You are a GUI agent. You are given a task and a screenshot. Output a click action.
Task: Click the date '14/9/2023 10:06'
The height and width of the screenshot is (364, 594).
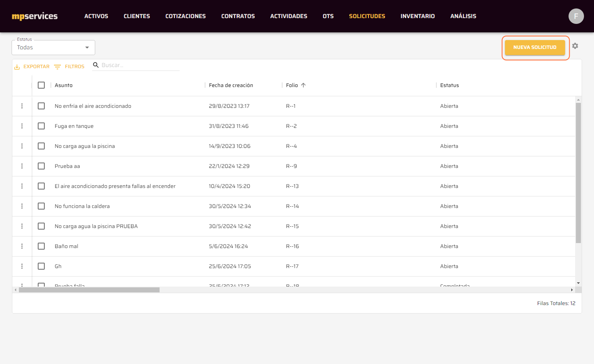(230, 146)
